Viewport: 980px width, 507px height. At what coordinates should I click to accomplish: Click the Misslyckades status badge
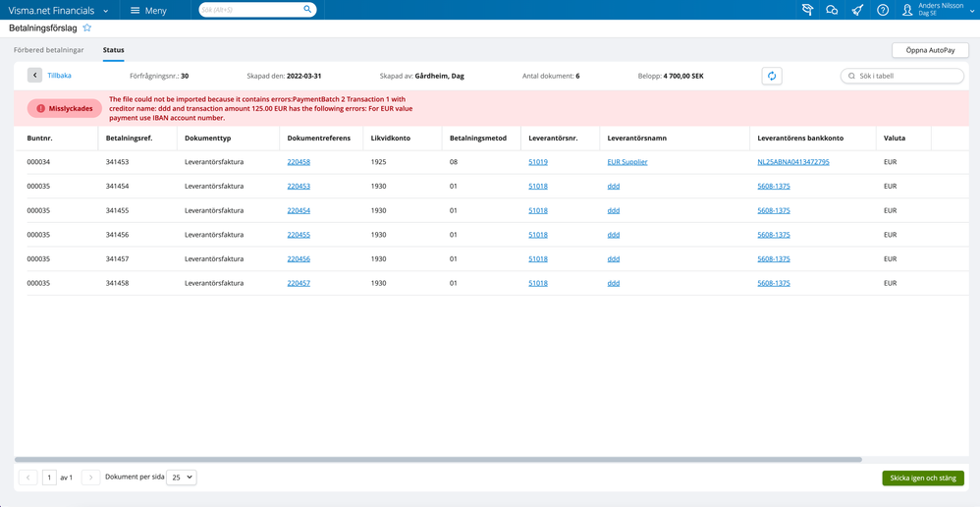[x=65, y=108]
